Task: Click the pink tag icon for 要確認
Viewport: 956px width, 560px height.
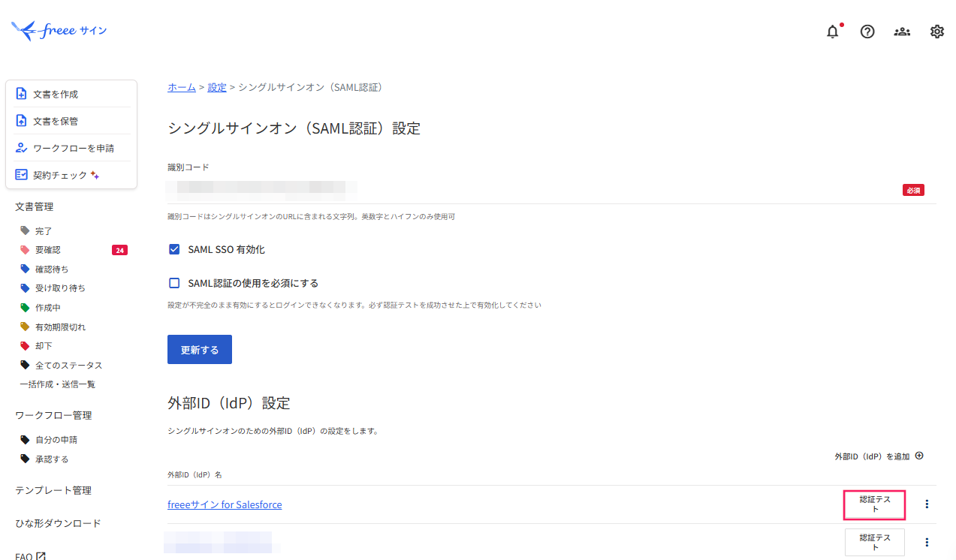Action: tap(26, 250)
